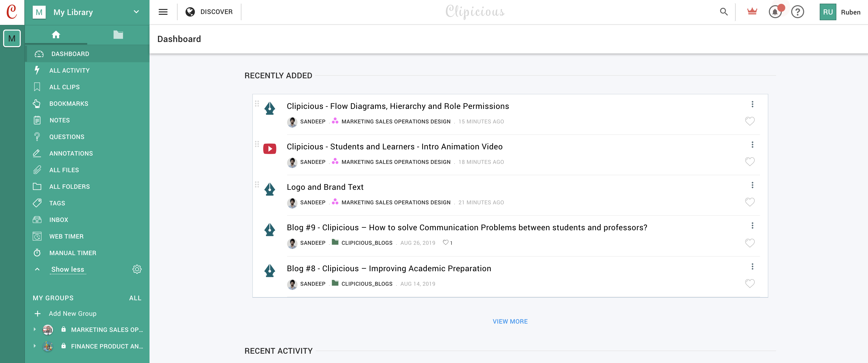The height and width of the screenshot is (363, 868).
Task: Open the notifications bell
Action: point(775,12)
